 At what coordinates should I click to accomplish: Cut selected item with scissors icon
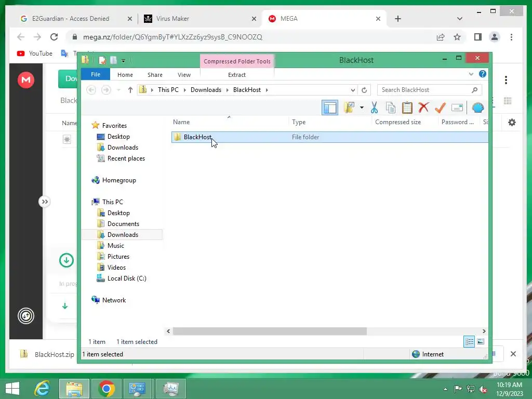pyautogui.click(x=374, y=108)
